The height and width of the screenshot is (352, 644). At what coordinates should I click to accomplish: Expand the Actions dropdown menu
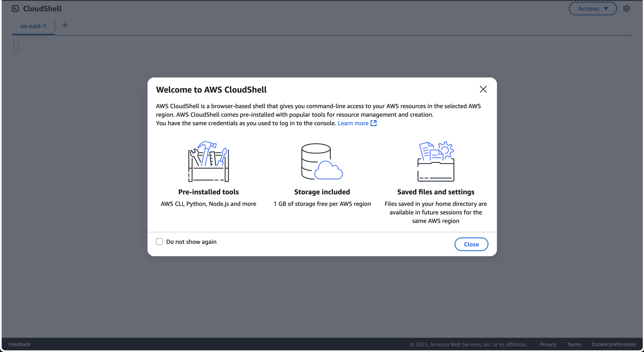pyautogui.click(x=589, y=9)
